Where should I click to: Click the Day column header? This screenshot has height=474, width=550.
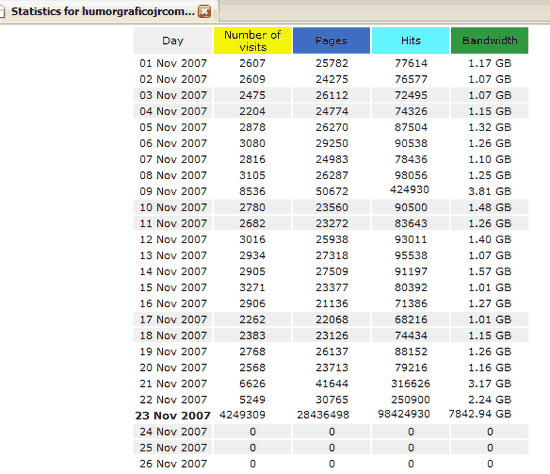173,41
